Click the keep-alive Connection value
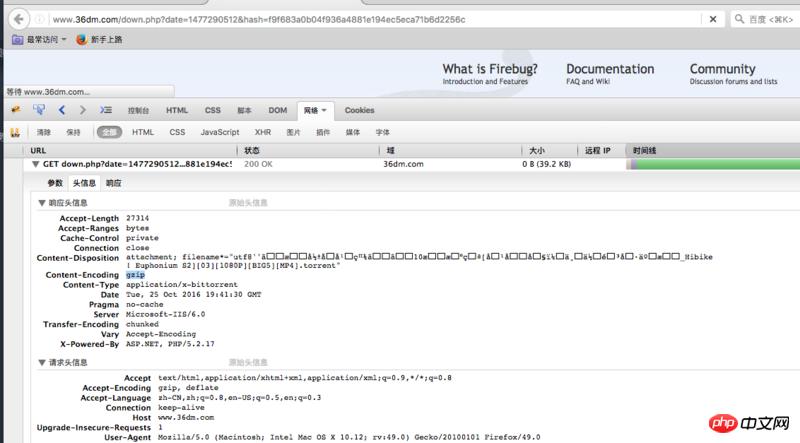This screenshot has width=800, height=443. (181, 408)
